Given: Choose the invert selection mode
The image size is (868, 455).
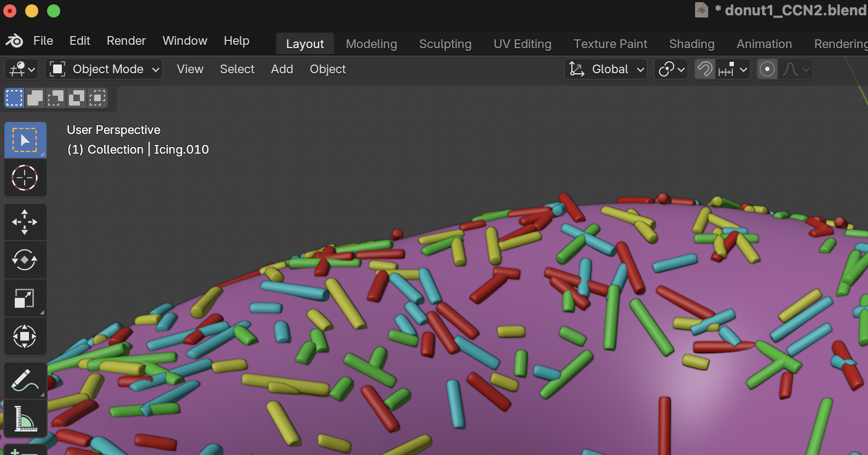Looking at the screenshot, I should click(x=77, y=98).
